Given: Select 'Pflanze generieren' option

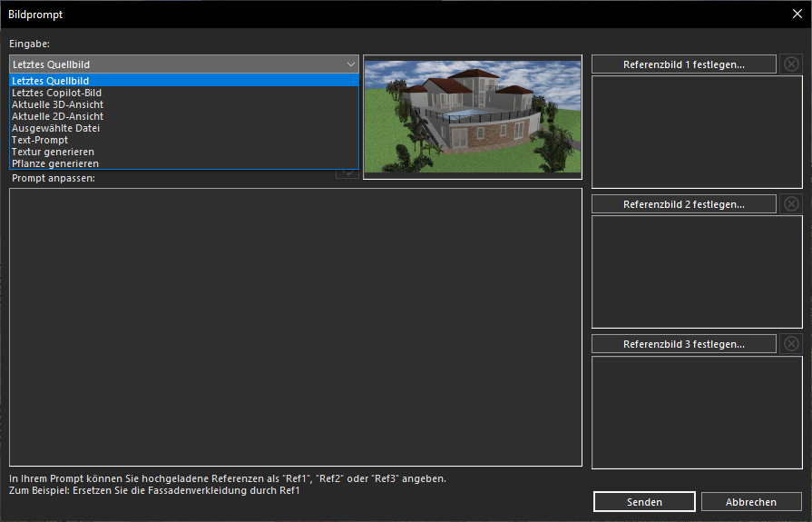Looking at the screenshot, I should [184, 163].
